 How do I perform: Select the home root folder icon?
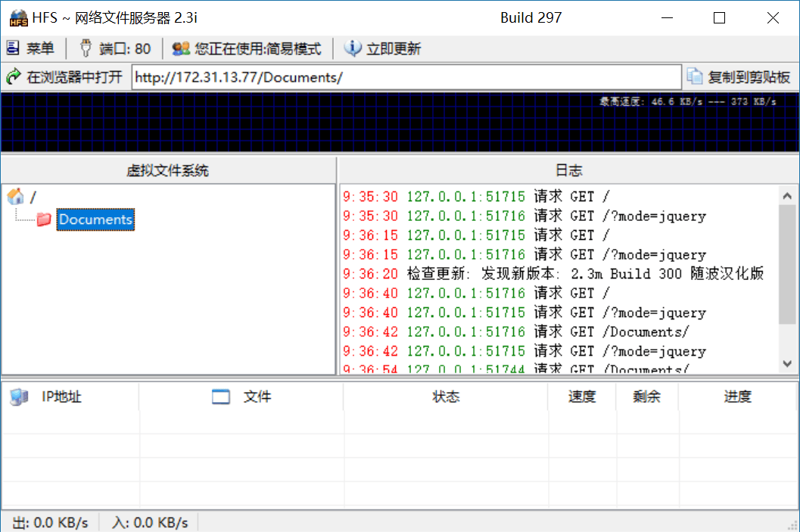(x=15, y=198)
